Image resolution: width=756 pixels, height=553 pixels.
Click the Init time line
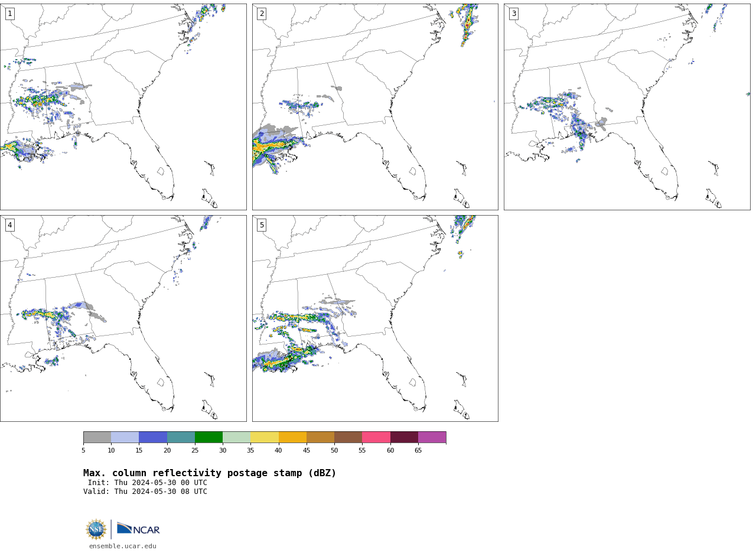coord(148,483)
